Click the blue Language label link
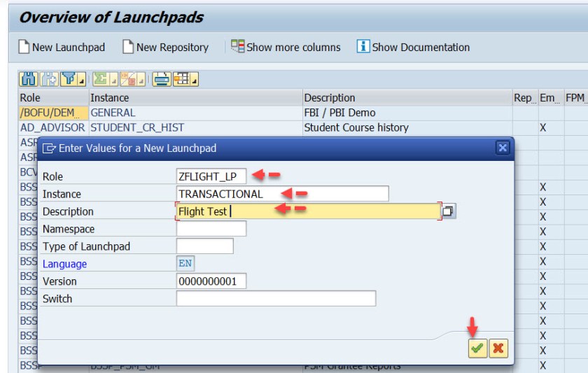588x373 pixels. pyautogui.click(x=64, y=264)
